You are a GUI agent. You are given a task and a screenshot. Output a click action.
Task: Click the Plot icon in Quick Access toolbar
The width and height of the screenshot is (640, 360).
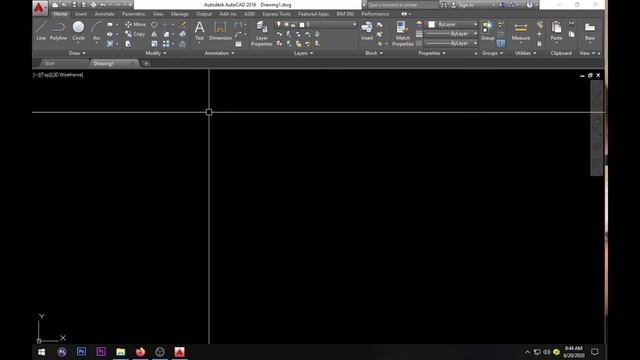pyautogui.click(x=93, y=5)
